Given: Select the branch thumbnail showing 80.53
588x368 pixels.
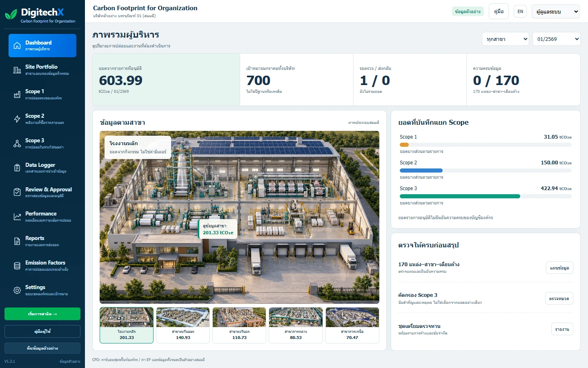Looking at the screenshot, I should 296,325.
